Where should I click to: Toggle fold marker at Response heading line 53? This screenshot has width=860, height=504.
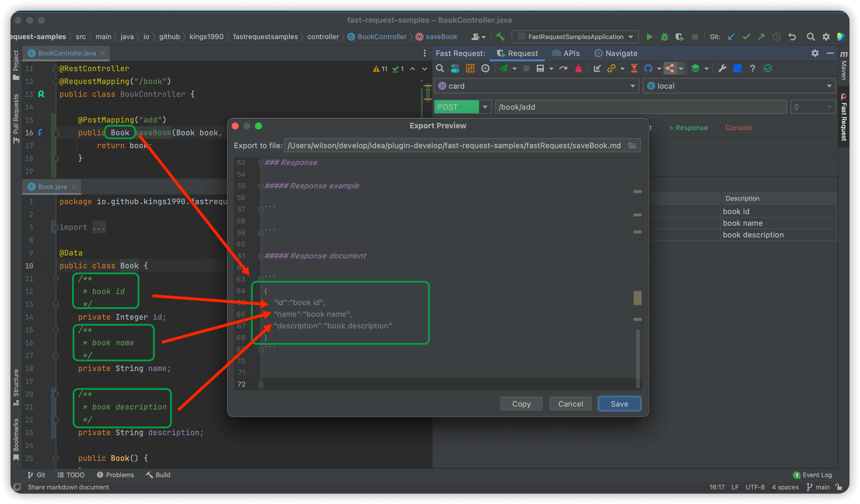coord(261,163)
